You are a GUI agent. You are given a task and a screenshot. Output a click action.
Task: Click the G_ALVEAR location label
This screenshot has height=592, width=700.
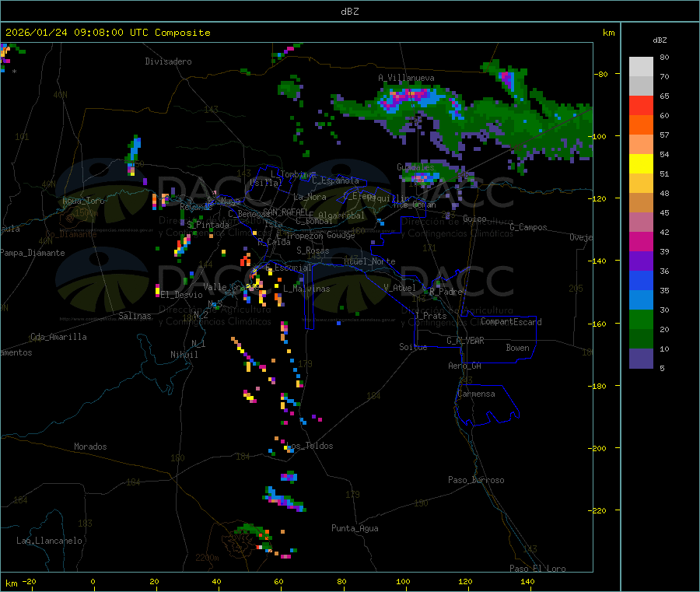click(x=466, y=341)
